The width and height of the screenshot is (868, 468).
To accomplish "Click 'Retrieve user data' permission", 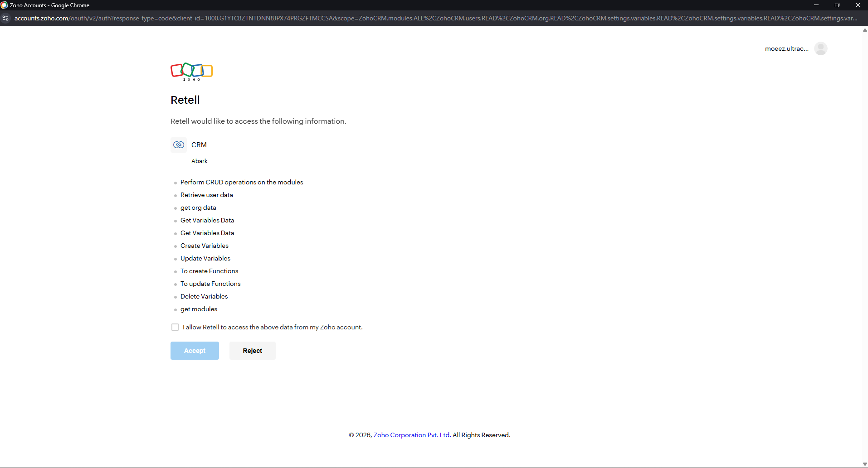I will [x=207, y=195].
